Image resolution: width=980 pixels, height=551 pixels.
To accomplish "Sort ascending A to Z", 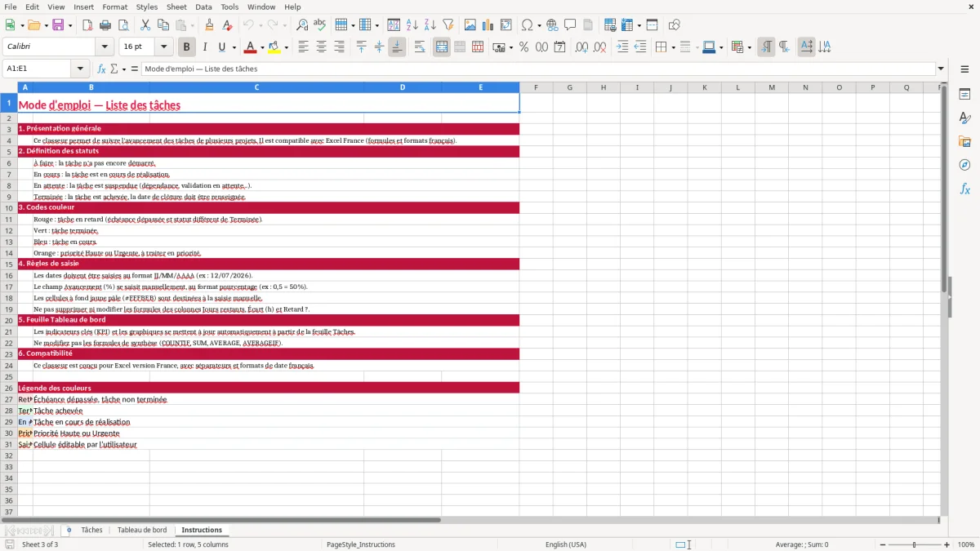I will click(412, 25).
